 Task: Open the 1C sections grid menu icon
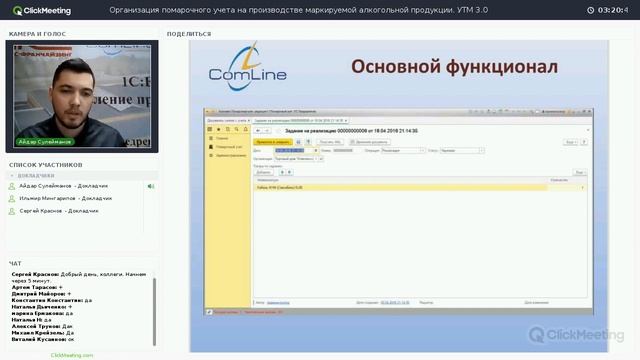click(210, 129)
